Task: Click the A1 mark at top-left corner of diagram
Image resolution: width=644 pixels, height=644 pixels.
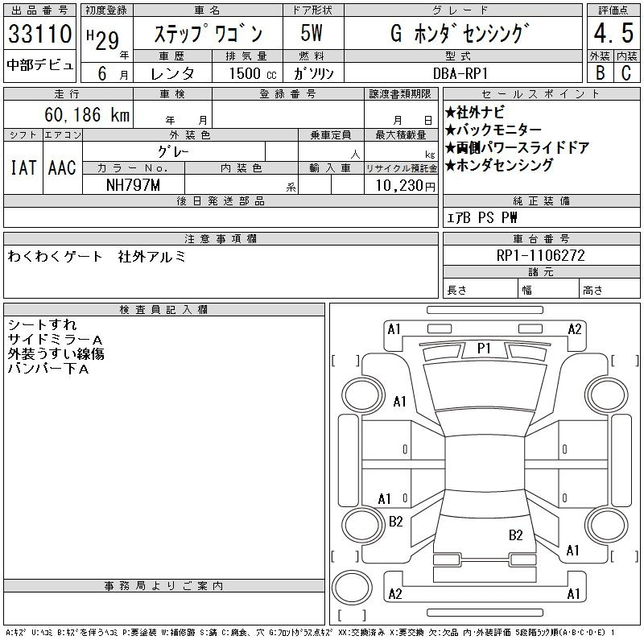Action: pyautogui.click(x=394, y=328)
